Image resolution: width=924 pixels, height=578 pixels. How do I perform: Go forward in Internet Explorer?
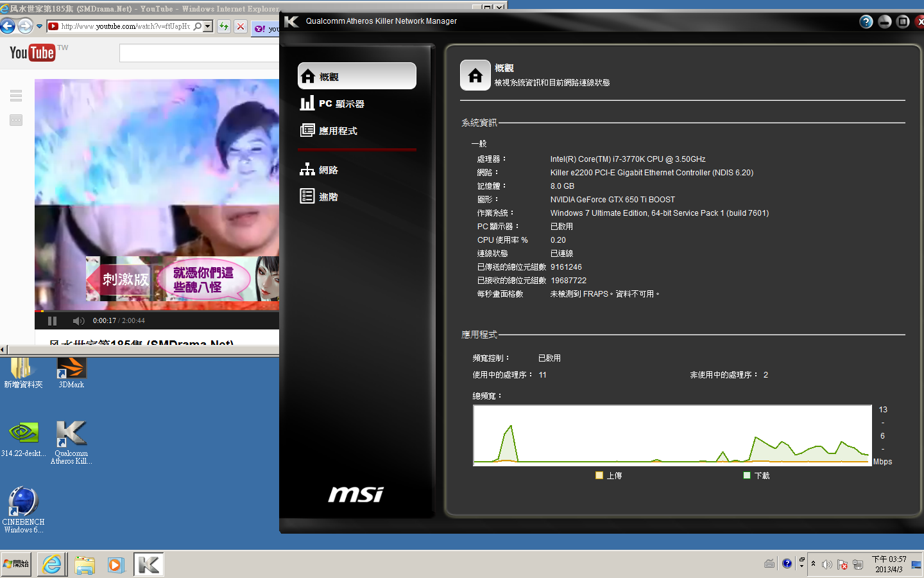point(25,26)
